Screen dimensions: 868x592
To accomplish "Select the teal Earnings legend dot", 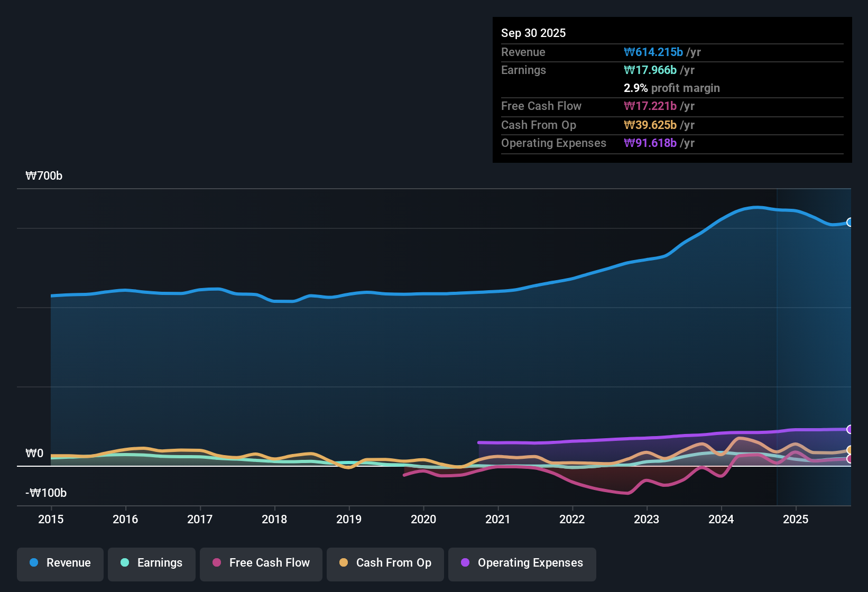I will (125, 563).
